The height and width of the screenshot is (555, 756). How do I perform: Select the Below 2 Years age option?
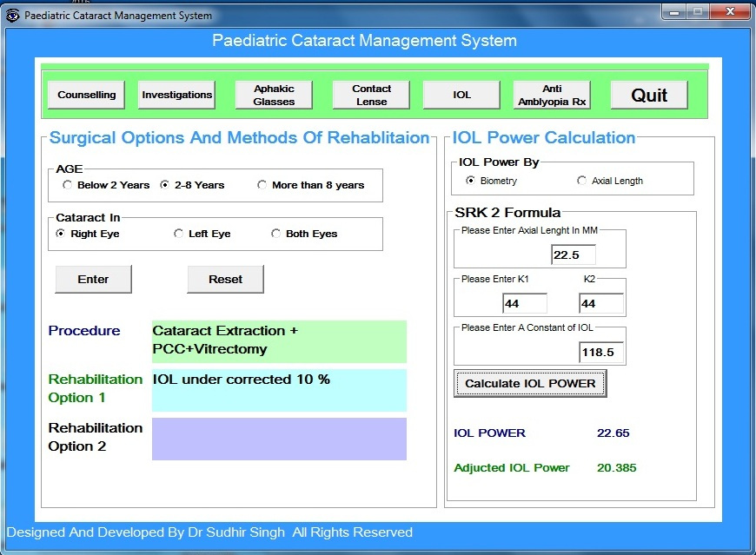[x=68, y=185]
